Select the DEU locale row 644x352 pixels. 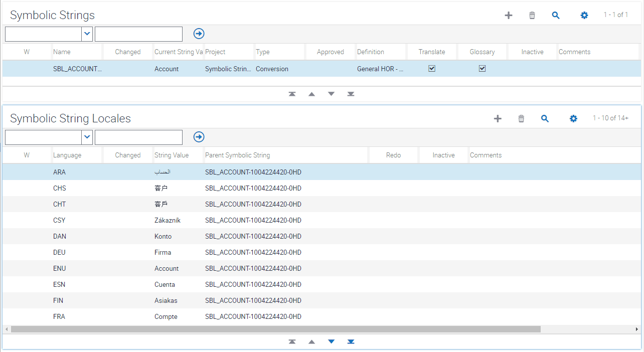point(321,252)
